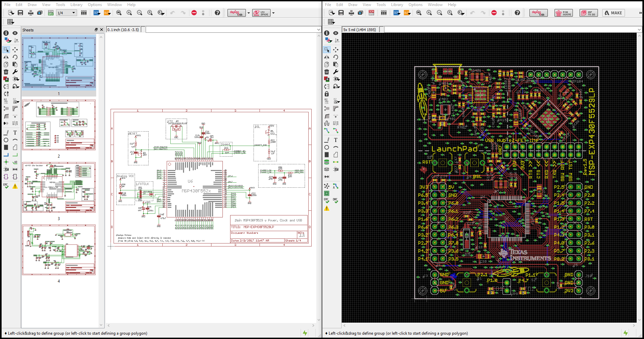Select the Text tool in the board editor
This screenshot has height=339, width=644.
click(x=336, y=140)
